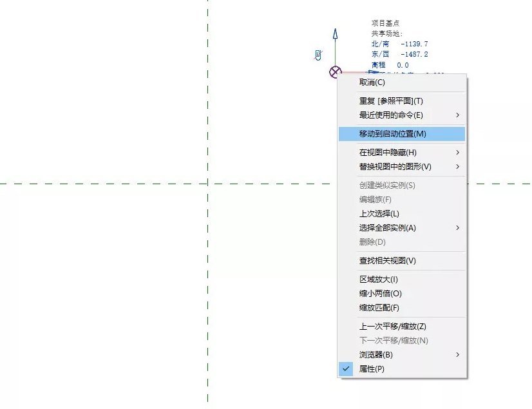The width and height of the screenshot is (532, 409).
Task: Expand the chevron next to 选择全部实例(A)
Action: [458, 228]
